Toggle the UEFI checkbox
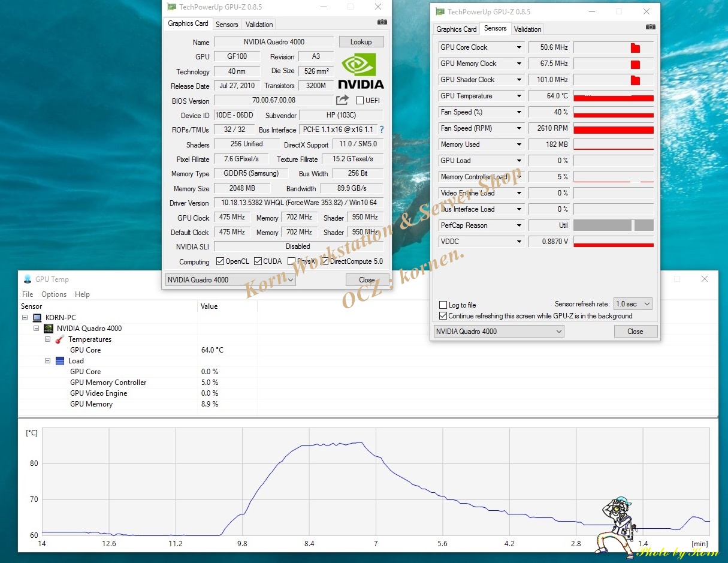The height and width of the screenshot is (563, 728). point(360,101)
